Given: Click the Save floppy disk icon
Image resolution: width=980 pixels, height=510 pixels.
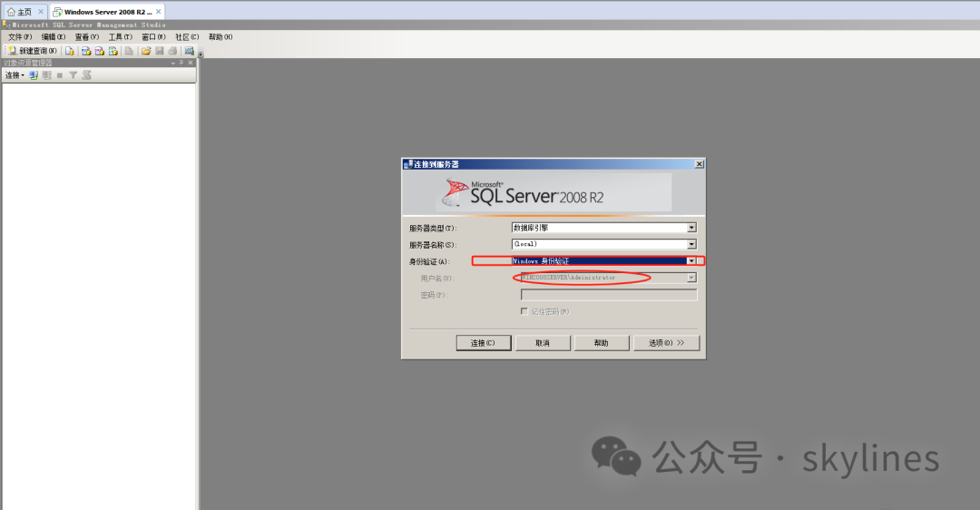Looking at the screenshot, I should tap(160, 51).
